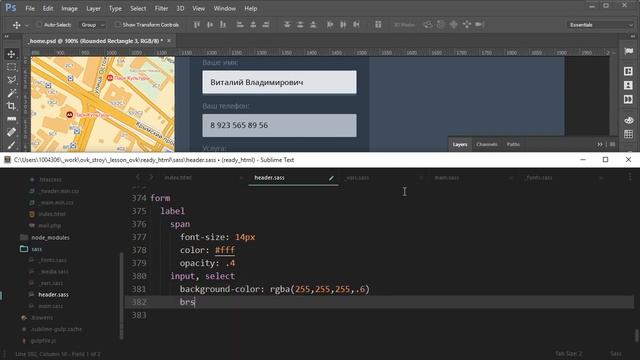The height and width of the screenshot is (360, 640).
Task: Click the #fff color value on line 378
Action: [225, 250]
